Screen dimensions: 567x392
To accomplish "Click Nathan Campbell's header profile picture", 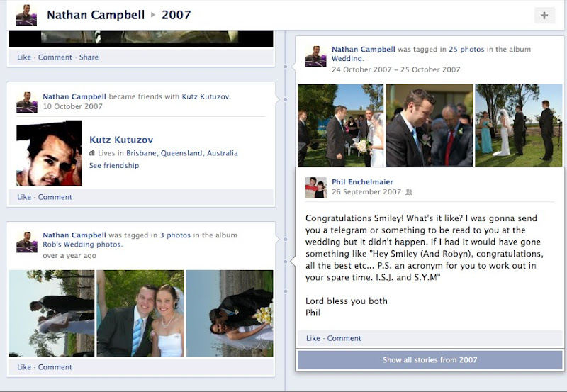I will 26,15.
